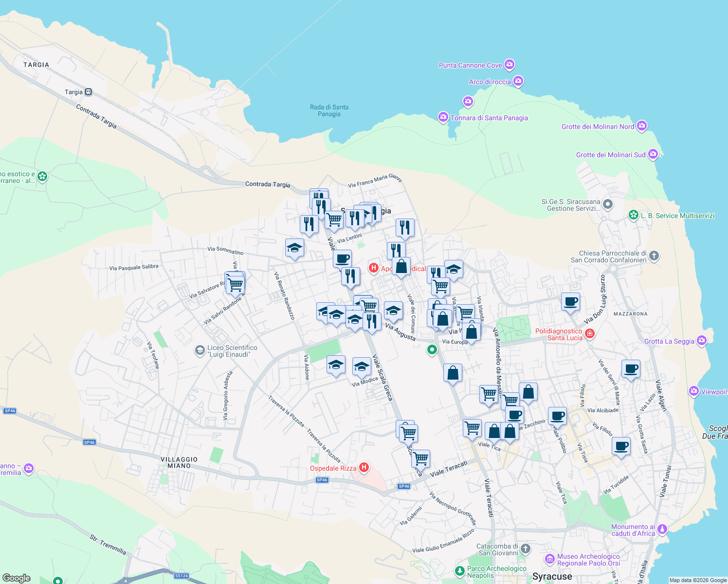Click the Monumento ai caduti d'Africa marker
Image resolution: width=728 pixels, height=584 pixels.
pyautogui.click(x=662, y=530)
